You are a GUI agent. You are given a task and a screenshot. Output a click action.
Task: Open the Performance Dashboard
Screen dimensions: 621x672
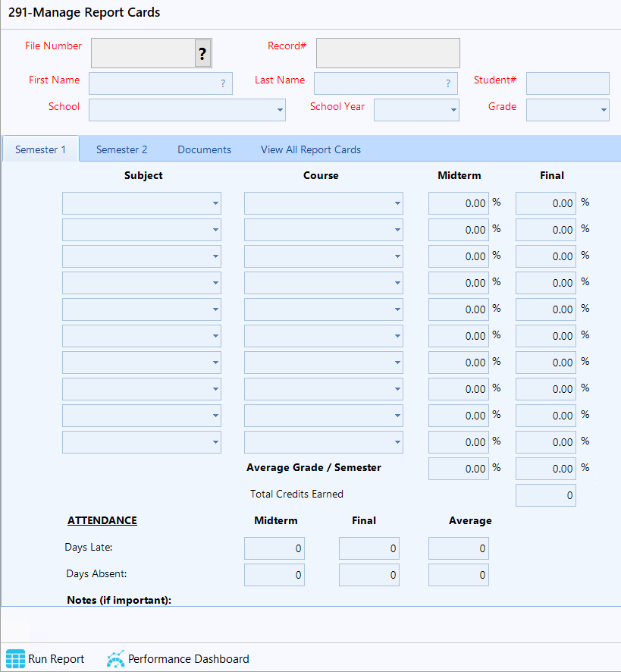[x=178, y=658]
